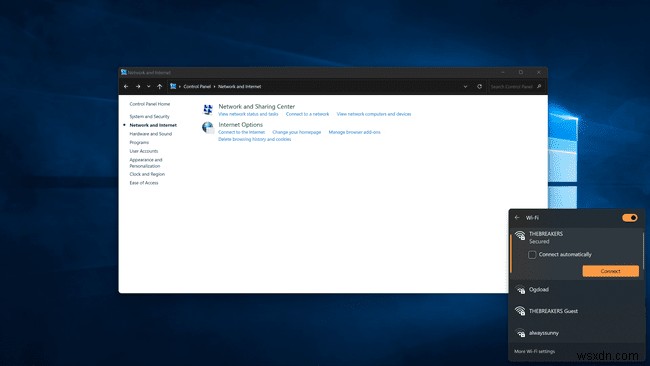Click the back arrow in Wi-Fi flyout
Screen dimensions: 650x366
pyautogui.click(x=517, y=217)
